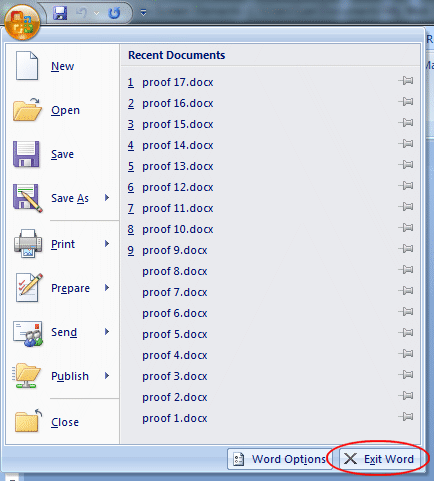
Task: Pin proof 7.docx to the list
Action: click(406, 291)
